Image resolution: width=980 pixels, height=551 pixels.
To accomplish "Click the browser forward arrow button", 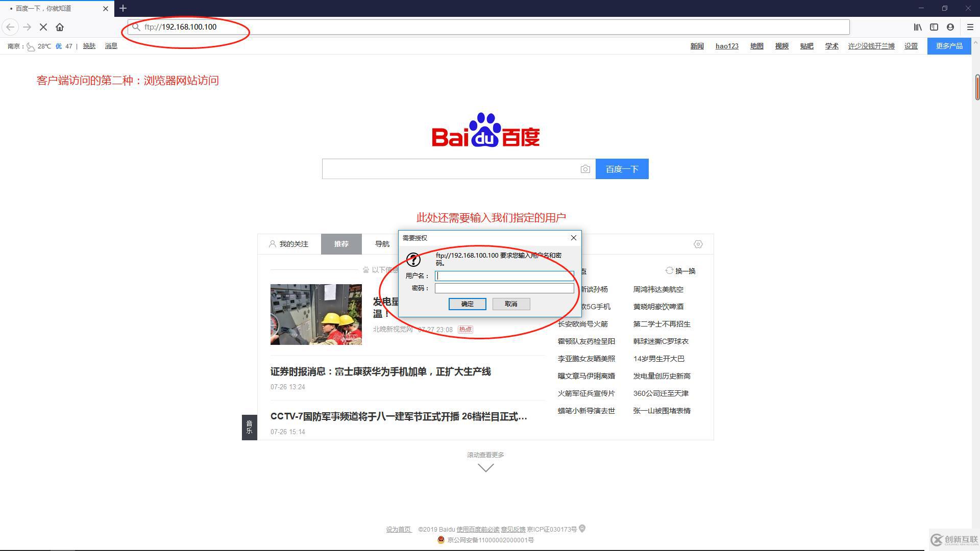I will [27, 27].
